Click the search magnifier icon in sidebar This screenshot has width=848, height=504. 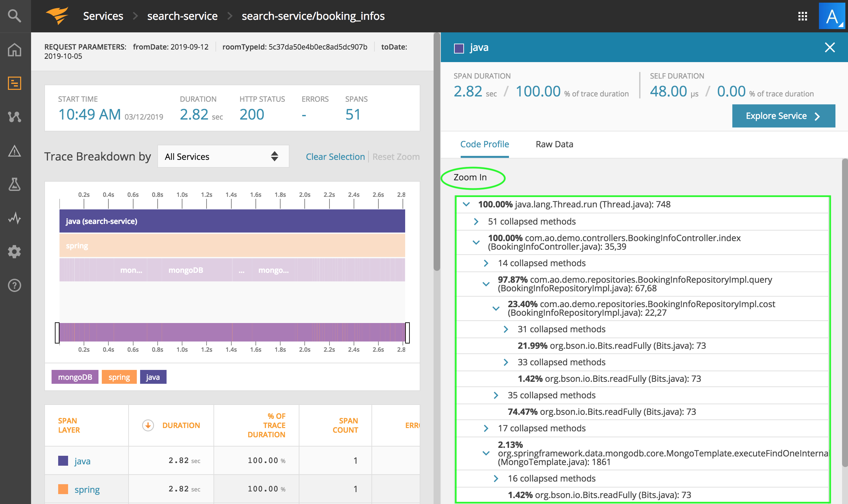[x=14, y=16]
